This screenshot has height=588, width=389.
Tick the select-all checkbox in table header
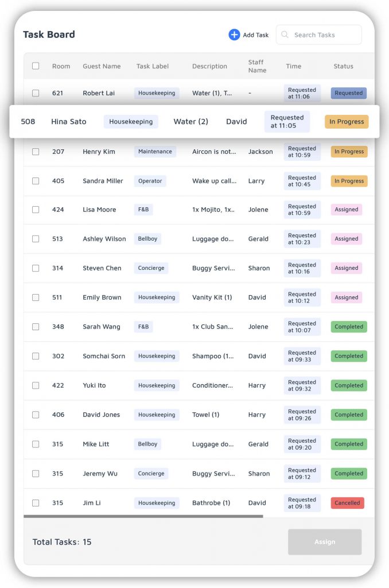pos(36,66)
